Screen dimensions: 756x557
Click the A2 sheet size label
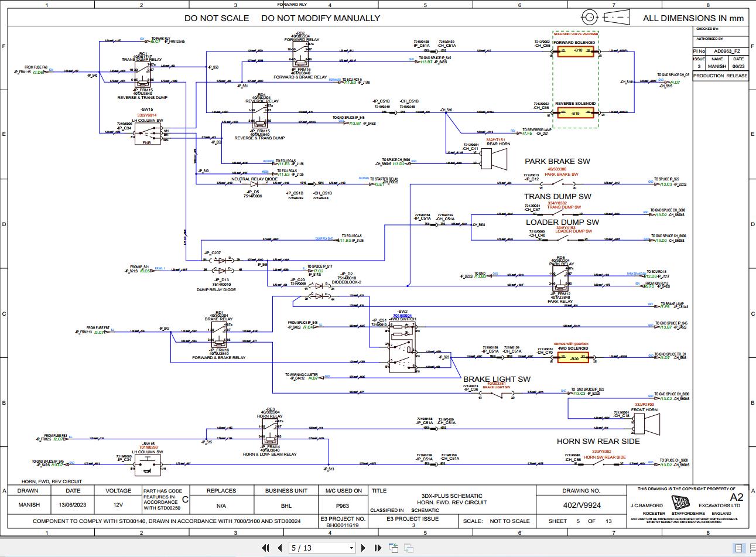737,497
